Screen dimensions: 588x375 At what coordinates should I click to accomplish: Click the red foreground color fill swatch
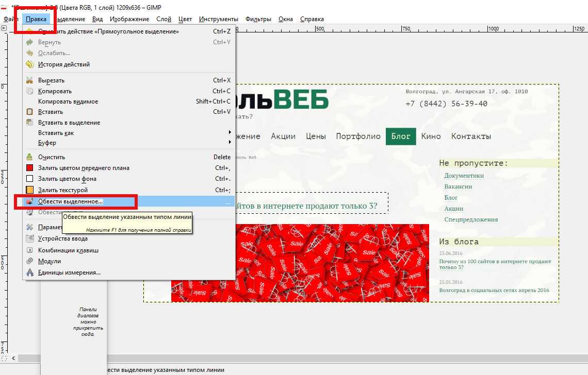(29, 168)
